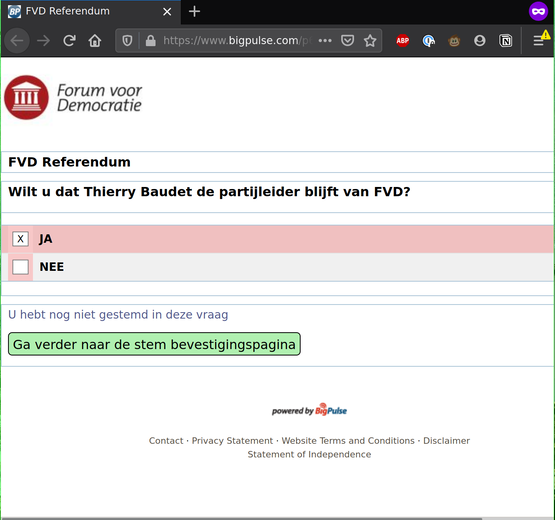Click the Forum voor Democratie logo
This screenshot has width=555, height=520.
[x=73, y=97]
